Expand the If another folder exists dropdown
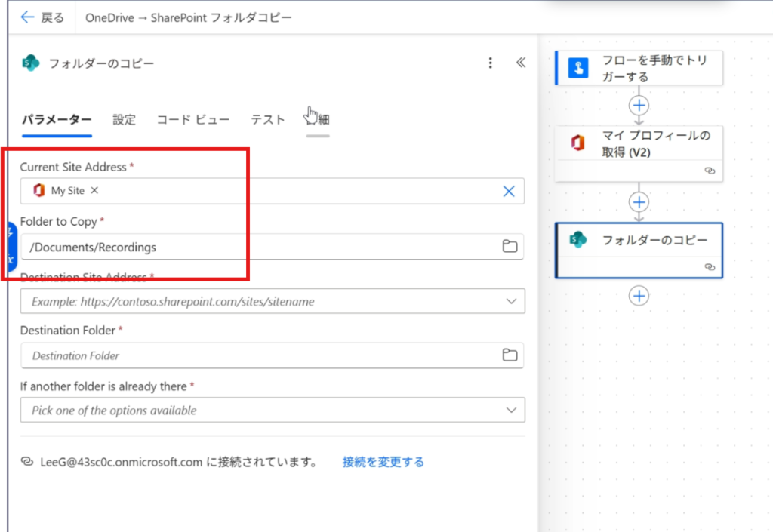Image resolution: width=773 pixels, height=532 pixels. (510, 411)
